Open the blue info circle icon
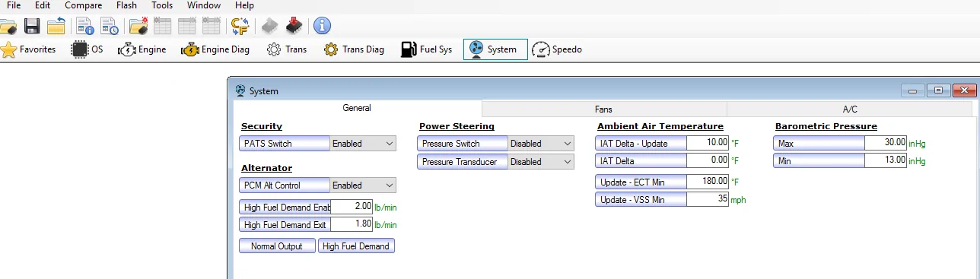This screenshot has height=279, width=980. 322,27
